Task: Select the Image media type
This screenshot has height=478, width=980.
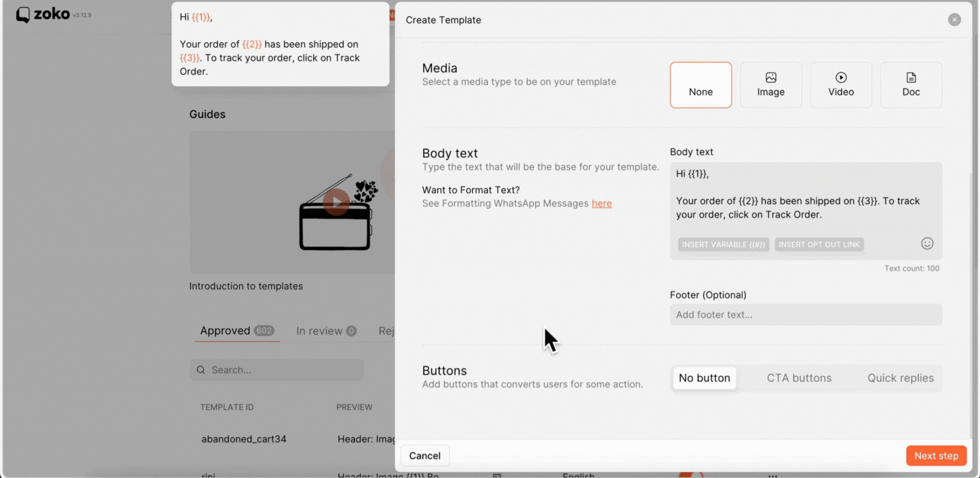Action: coord(771,85)
